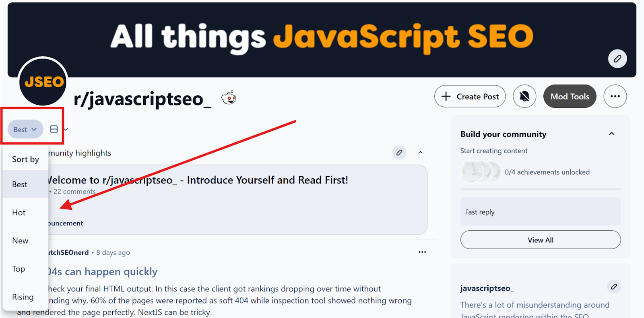Select New from sort menu

tap(20, 241)
